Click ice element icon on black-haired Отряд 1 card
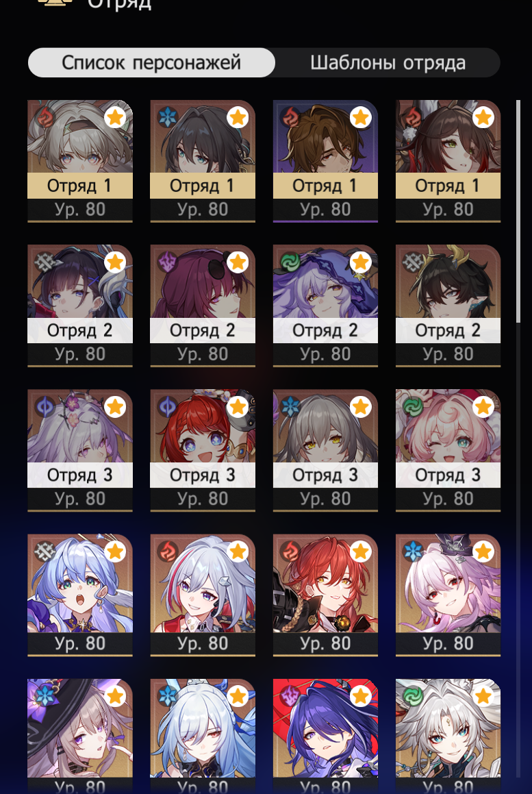532x794 pixels. [168, 117]
